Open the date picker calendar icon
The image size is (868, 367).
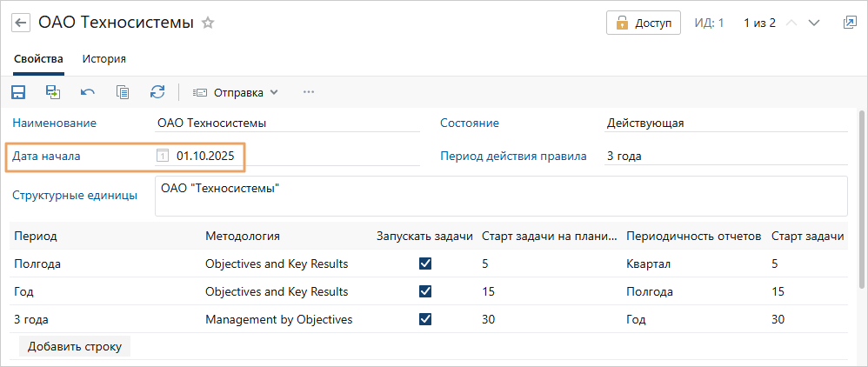[x=162, y=157]
